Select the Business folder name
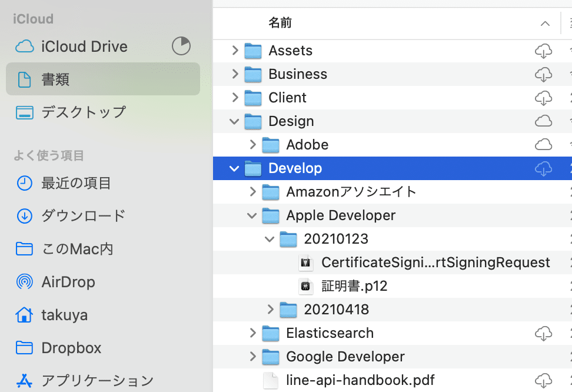The height and width of the screenshot is (392, 572). click(298, 74)
